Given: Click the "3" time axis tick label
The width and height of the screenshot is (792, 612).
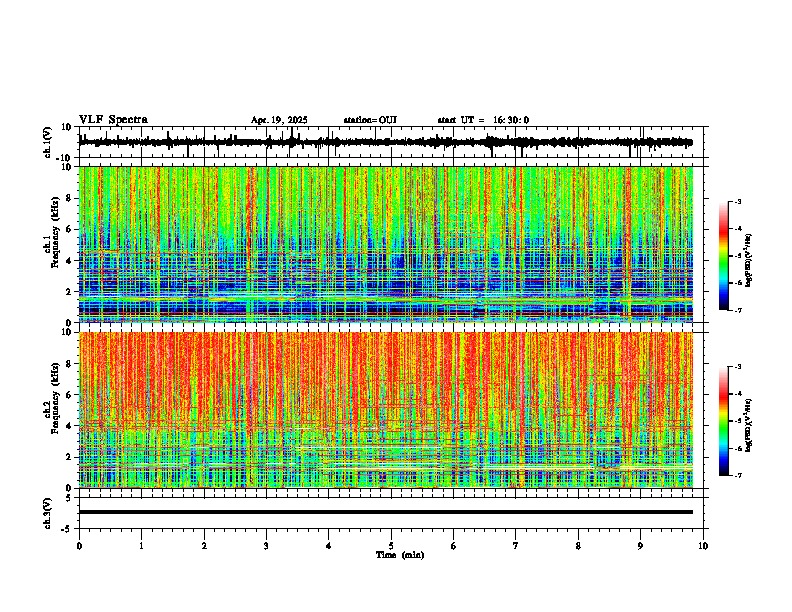Looking at the screenshot, I should pos(267,546).
